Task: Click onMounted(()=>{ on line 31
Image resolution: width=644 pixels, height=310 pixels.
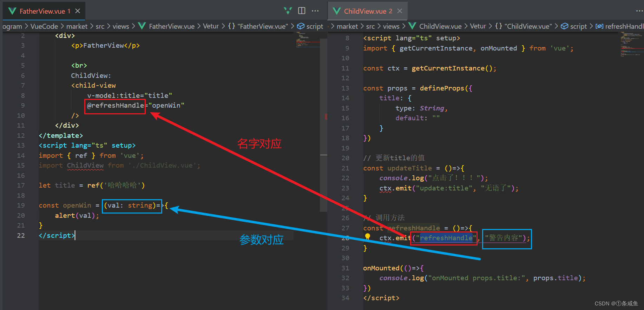Action: pos(393,268)
